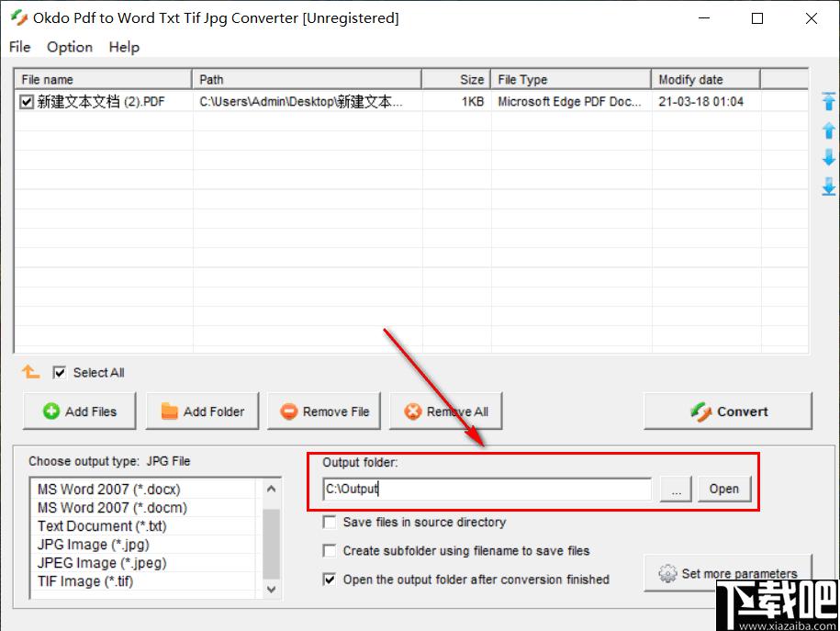Uncheck the 新建文本文档 (2).PDF file checkbox
This screenshot has width=840, height=631.
[x=27, y=101]
